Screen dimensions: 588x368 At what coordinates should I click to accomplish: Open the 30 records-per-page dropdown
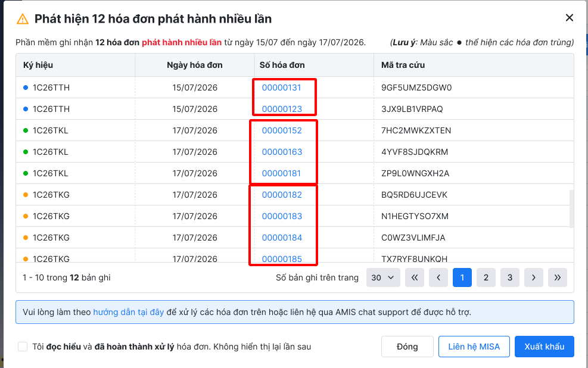pos(383,277)
